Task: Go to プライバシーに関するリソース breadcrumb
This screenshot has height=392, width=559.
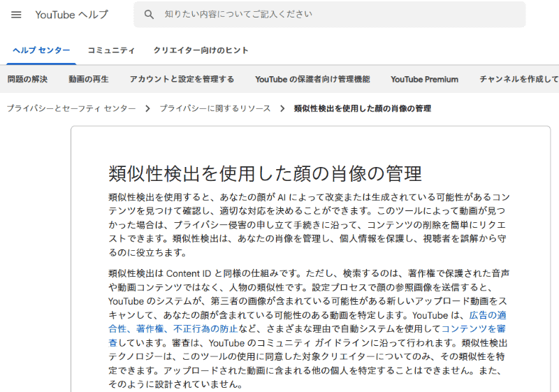Action: tap(215, 108)
